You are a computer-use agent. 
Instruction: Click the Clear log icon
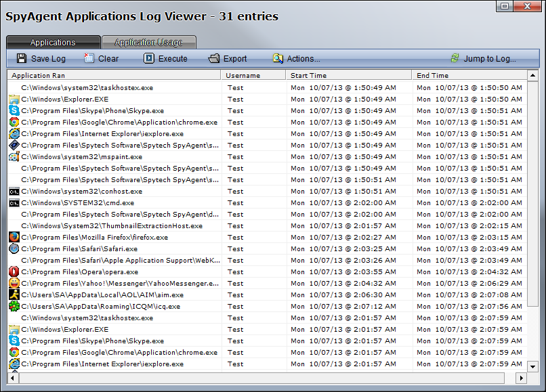89,59
